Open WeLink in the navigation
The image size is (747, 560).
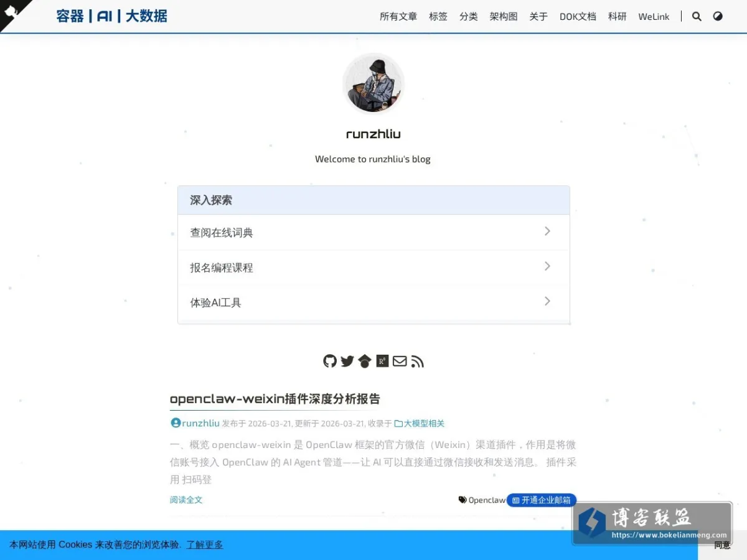tap(654, 16)
